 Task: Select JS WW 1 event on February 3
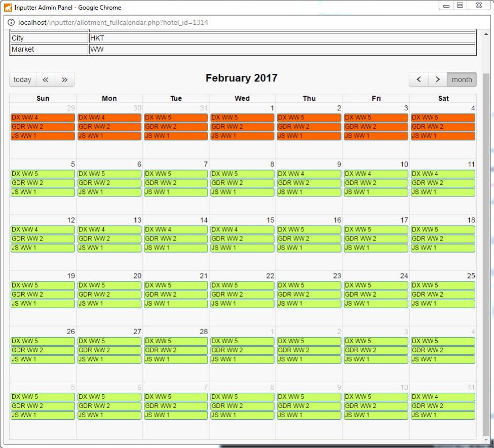pos(376,136)
